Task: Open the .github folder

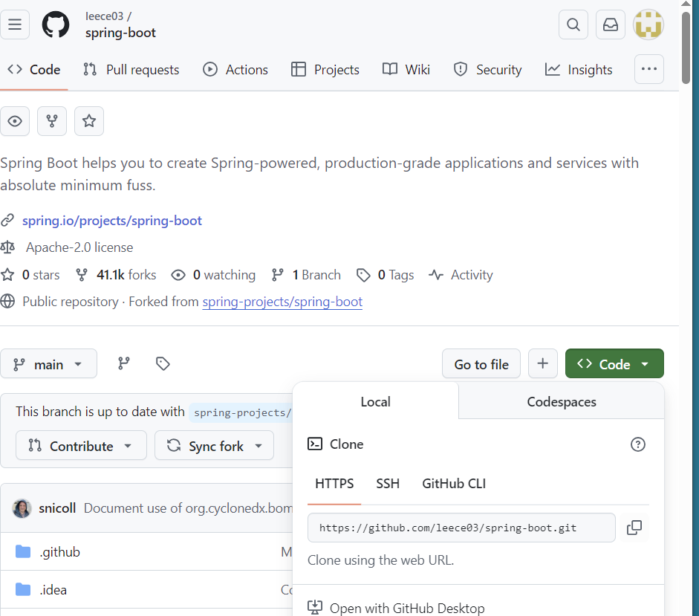Action: [59, 552]
